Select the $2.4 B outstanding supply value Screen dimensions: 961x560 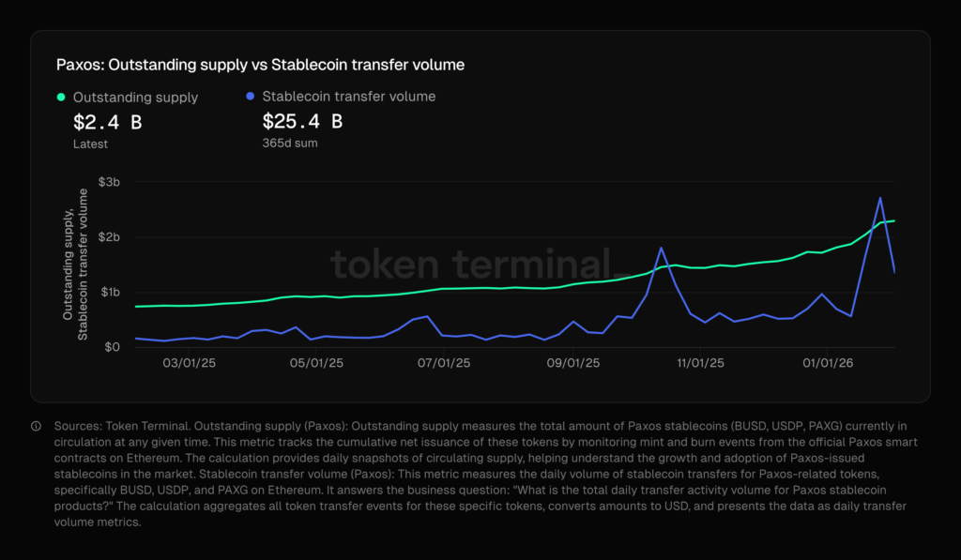[107, 122]
